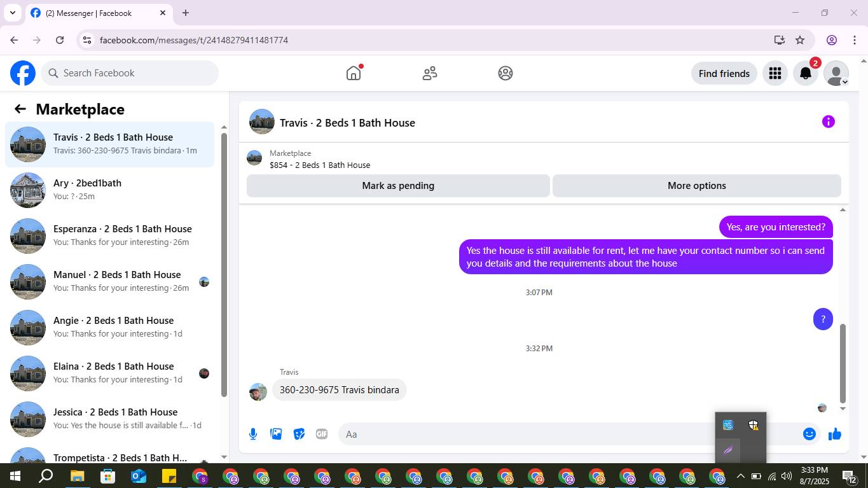Open the Ary 2bed1bath conversation

[x=110, y=190]
